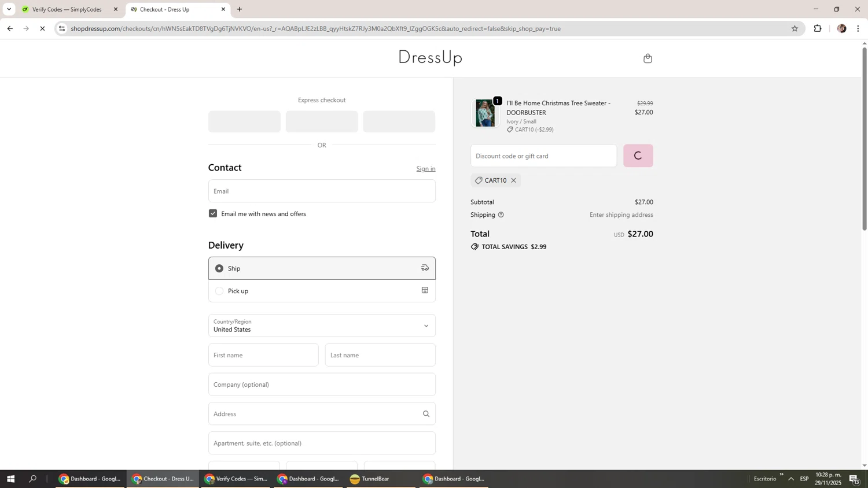This screenshot has height=488, width=868.
Task: Click the Company (optional) field
Action: (322, 385)
